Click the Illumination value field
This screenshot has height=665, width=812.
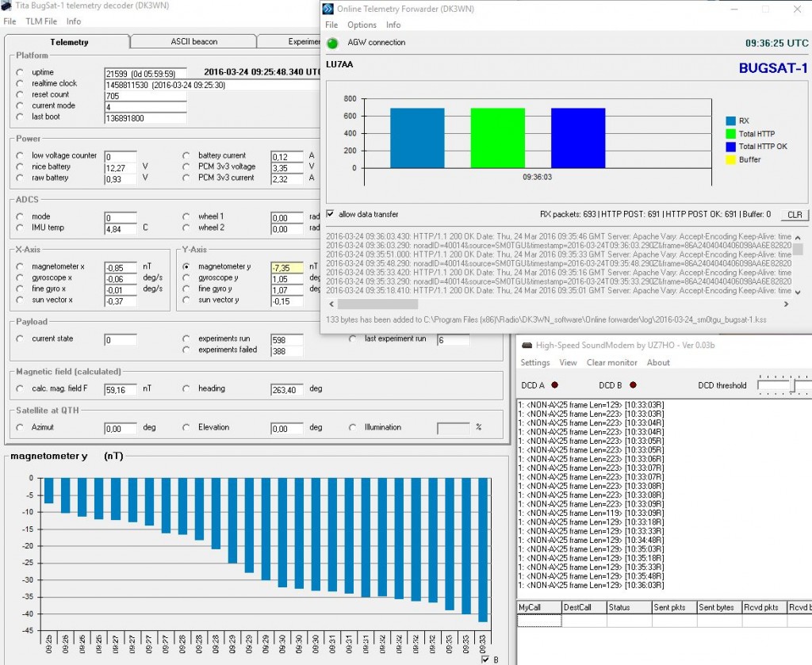click(x=453, y=429)
